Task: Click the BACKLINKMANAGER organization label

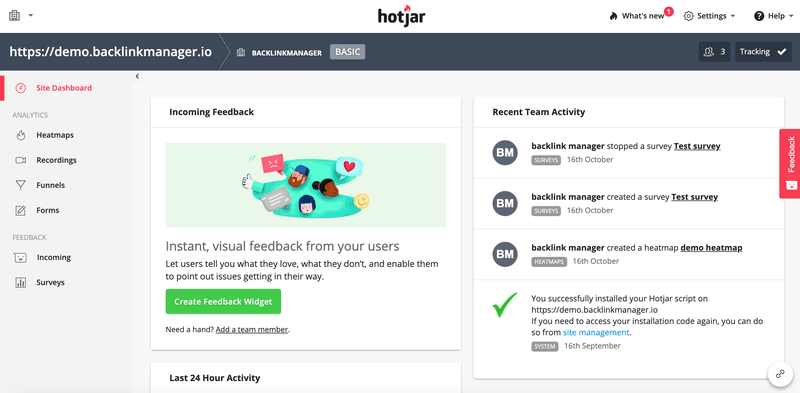Action: [287, 53]
